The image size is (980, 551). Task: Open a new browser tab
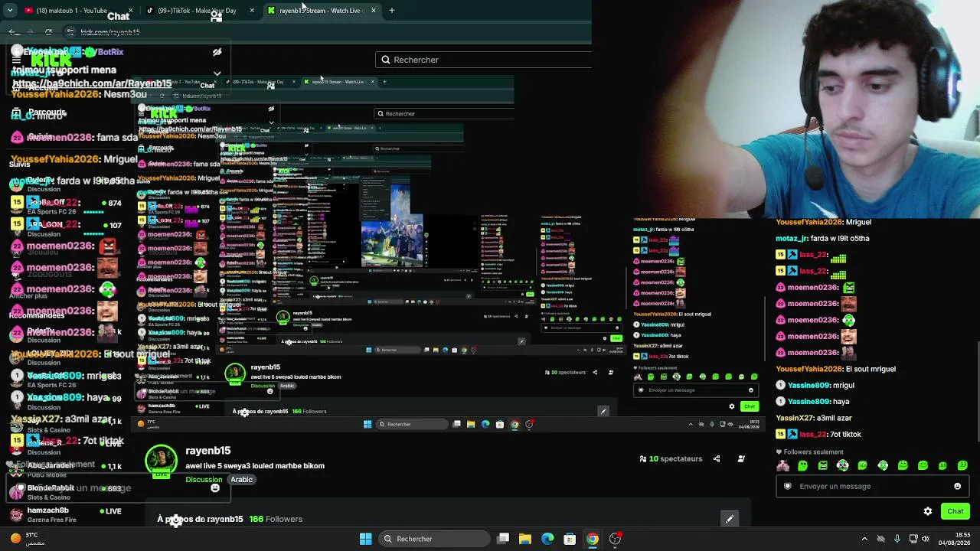coord(392,11)
